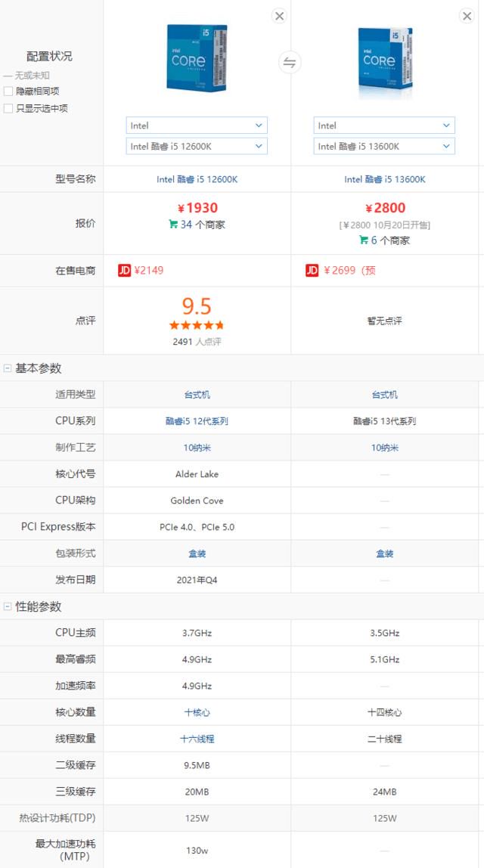Collapse the 性能参数 section
This screenshot has height=868, width=484.
tap(8, 606)
